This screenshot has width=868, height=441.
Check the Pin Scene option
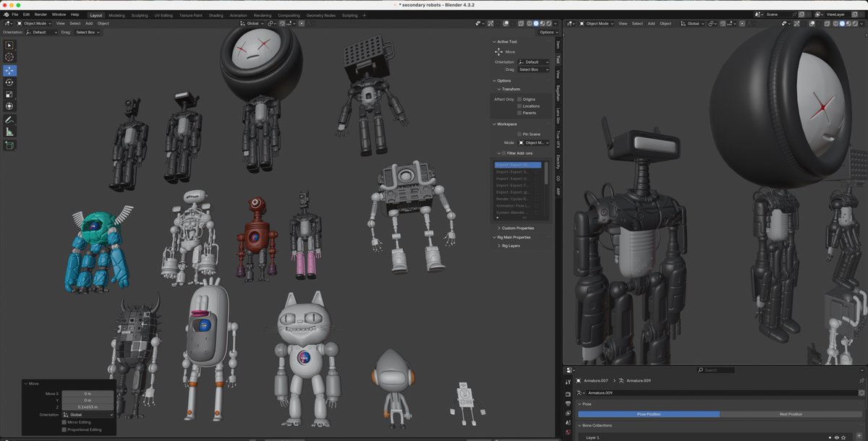(x=519, y=134)
